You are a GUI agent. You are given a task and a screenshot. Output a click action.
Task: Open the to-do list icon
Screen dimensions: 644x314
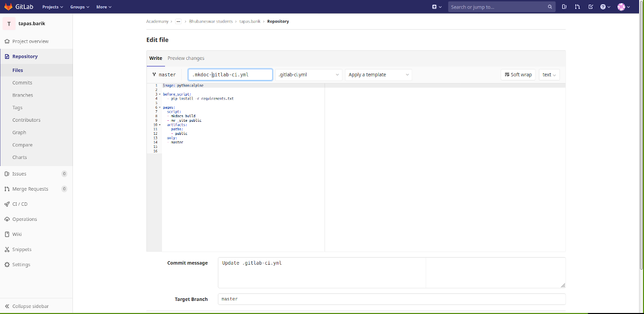point(591,7)
